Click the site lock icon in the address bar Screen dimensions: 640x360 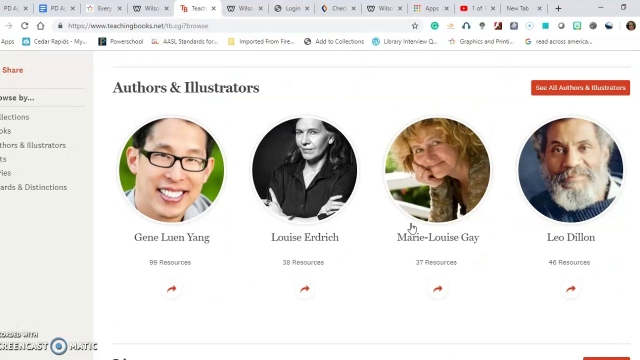[60, 26]
